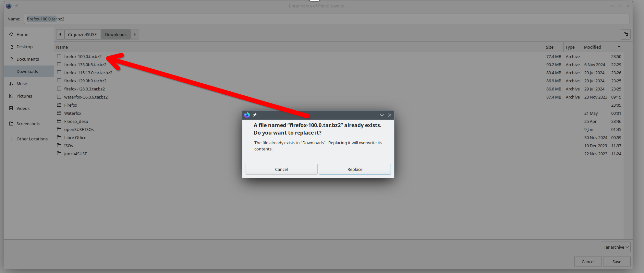
Task: Click the 23 Nov 2023 modified date
Action: (x=596, y=97)
